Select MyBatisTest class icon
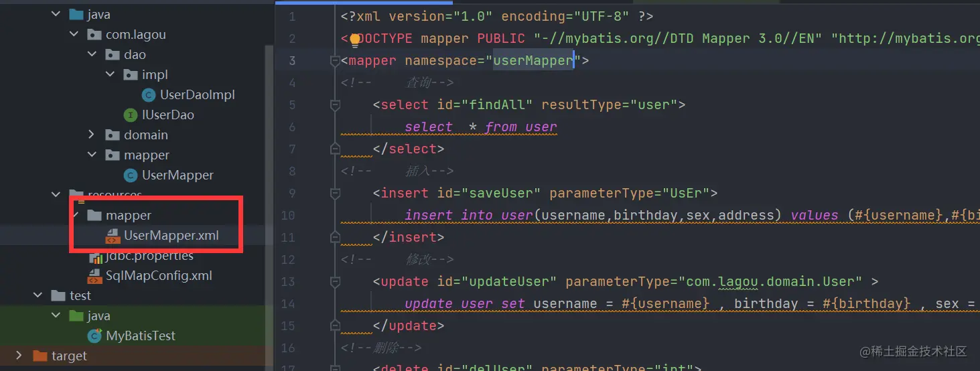Image resolution: width=980 pixels, height=371 pixels. click(94, 336)
